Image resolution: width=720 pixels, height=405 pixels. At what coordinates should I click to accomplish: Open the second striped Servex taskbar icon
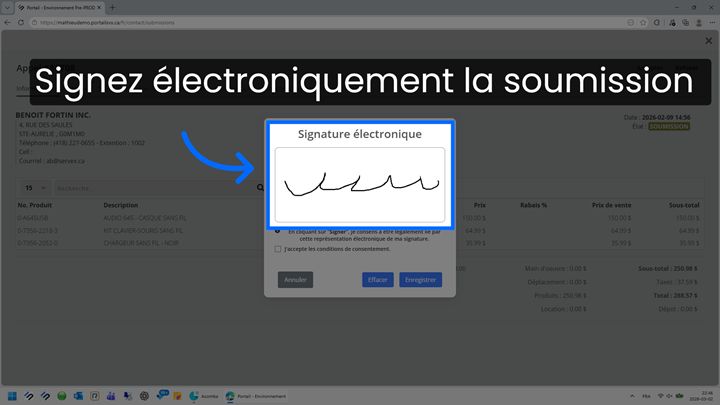click(x=45, y=396)
